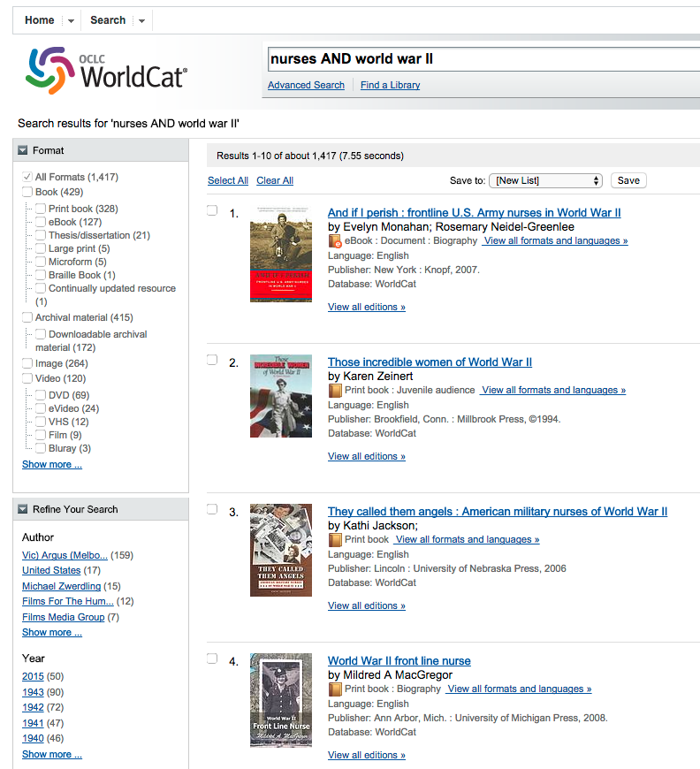700x769 pixels.
Task: Check the Archival material (415) filter
Action: coord(27,317)
